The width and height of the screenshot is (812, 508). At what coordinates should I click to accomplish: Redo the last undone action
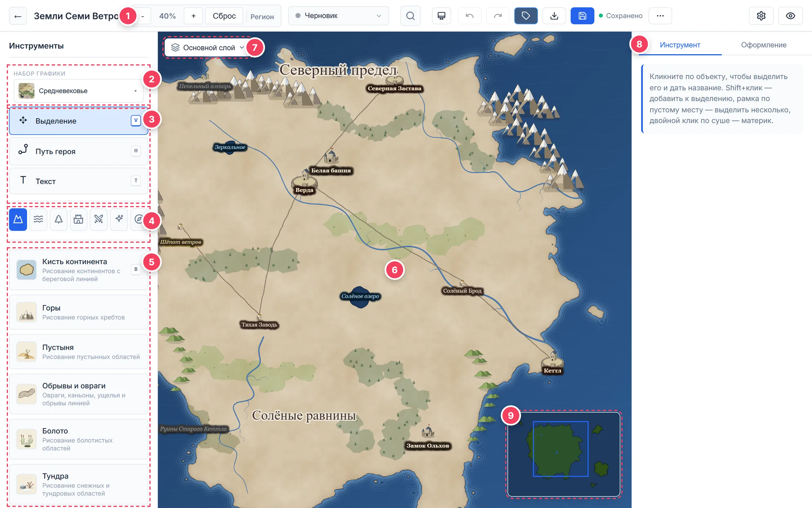pyautogui.click(x=498, y=16)
